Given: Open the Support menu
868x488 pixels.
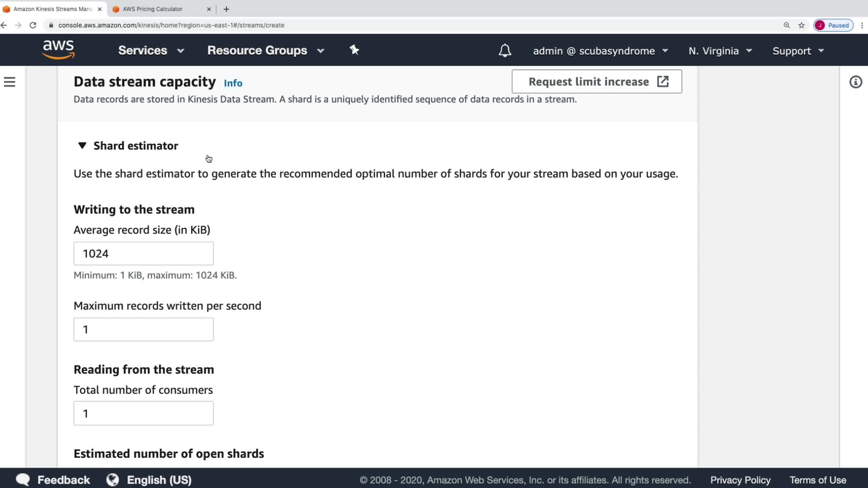Looking at the screenshot, I should [x=798, y=51].
